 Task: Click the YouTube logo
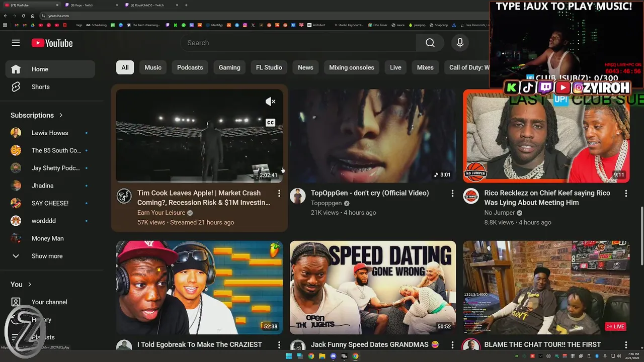pos(52,43)
